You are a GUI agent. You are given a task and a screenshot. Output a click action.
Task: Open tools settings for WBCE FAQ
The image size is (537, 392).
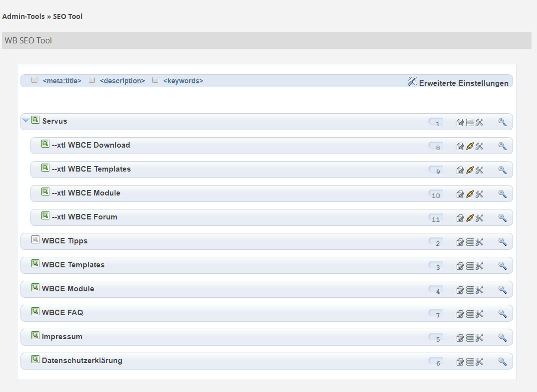(479, 314)
